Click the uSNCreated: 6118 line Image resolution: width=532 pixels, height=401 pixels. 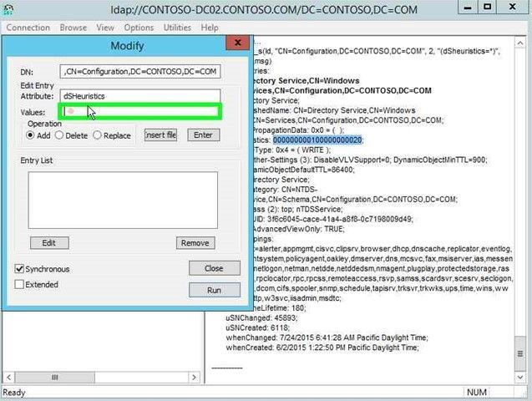[257, 328]
